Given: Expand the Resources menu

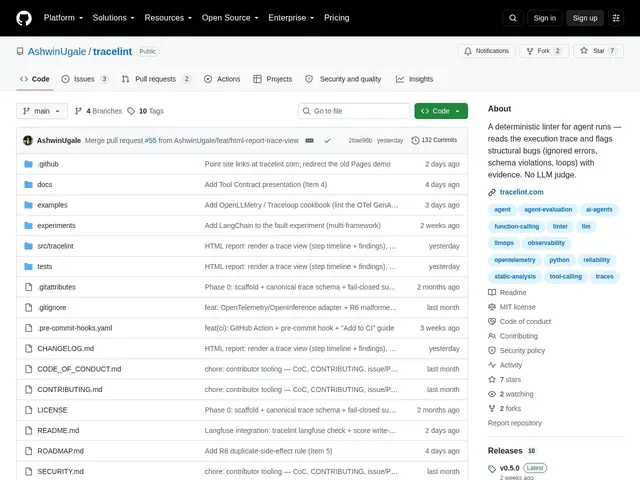Looking at the screenshot, I should click(x=168, y=18).
